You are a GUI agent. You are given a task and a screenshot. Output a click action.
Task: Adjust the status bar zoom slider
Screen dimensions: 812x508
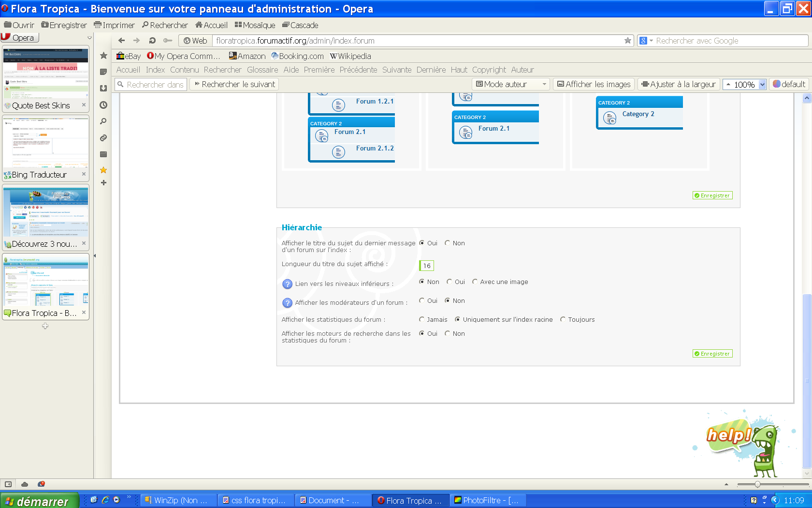(757, 484)
